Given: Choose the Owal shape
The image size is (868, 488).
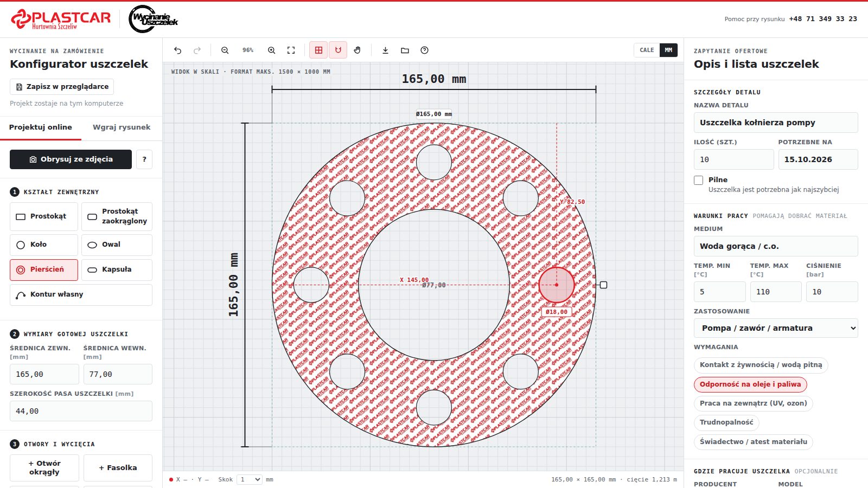Looking at the screenshot, I should pos(117,245).
